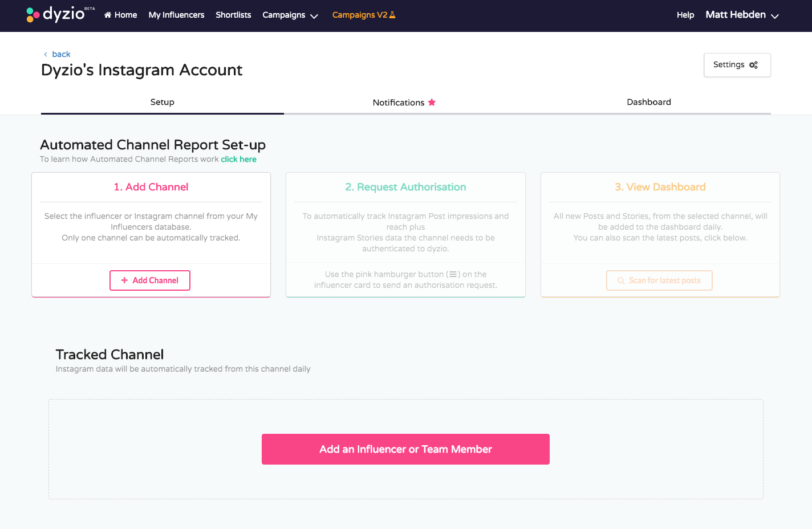The image size is (812, 529).
Task: Click the 'Dyzio's Instagram Account' title
Action: [142, 70]
